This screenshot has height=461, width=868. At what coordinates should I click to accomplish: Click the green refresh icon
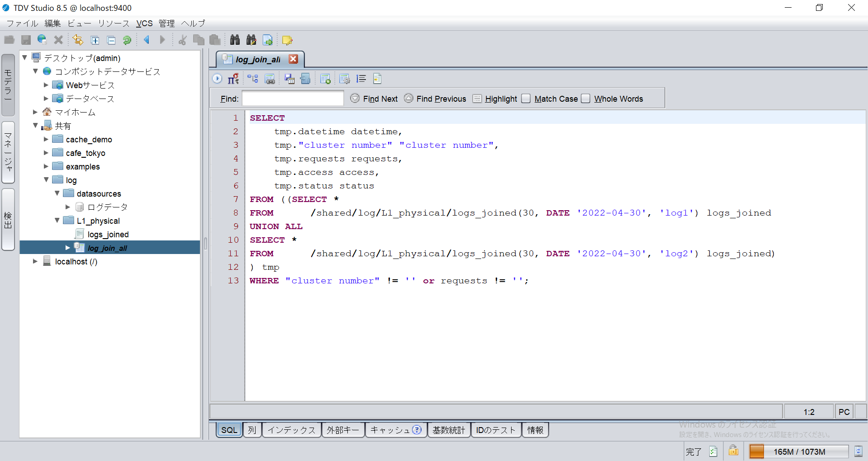(x=127, y=40)
